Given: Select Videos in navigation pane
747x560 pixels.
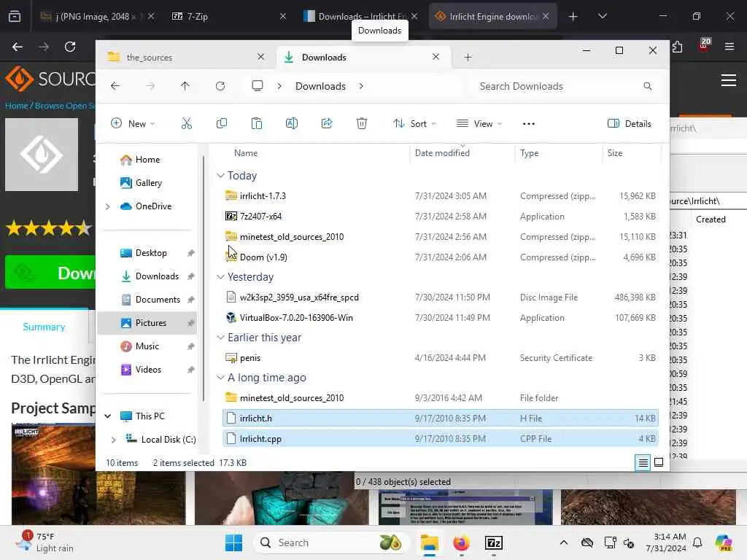Looking at the screenshot, I should point(147,370).
